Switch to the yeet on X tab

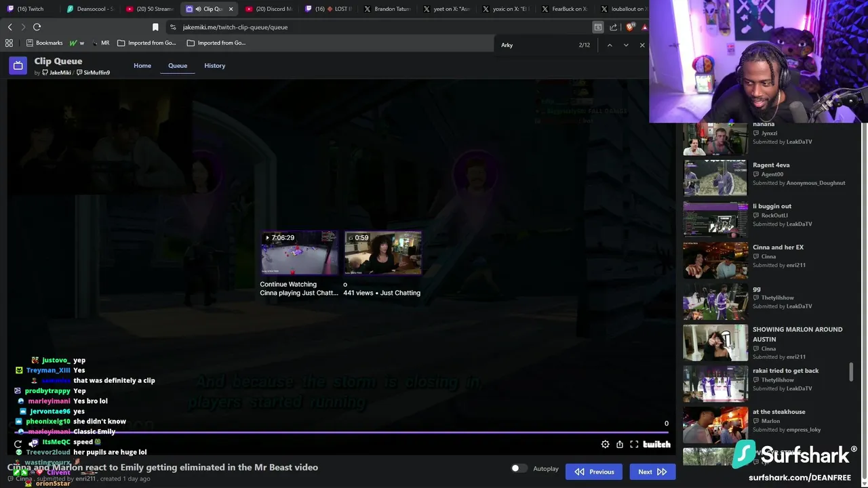(x=448, y=9)
